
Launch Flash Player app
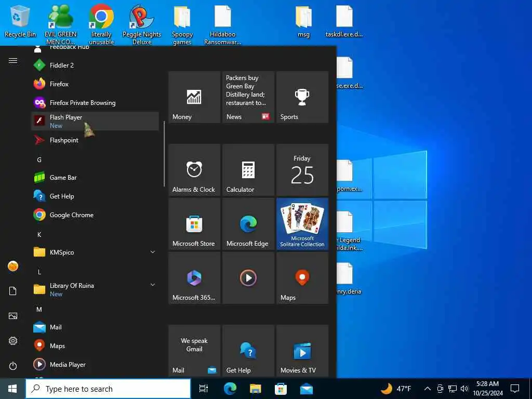click(x=95, y=121)
